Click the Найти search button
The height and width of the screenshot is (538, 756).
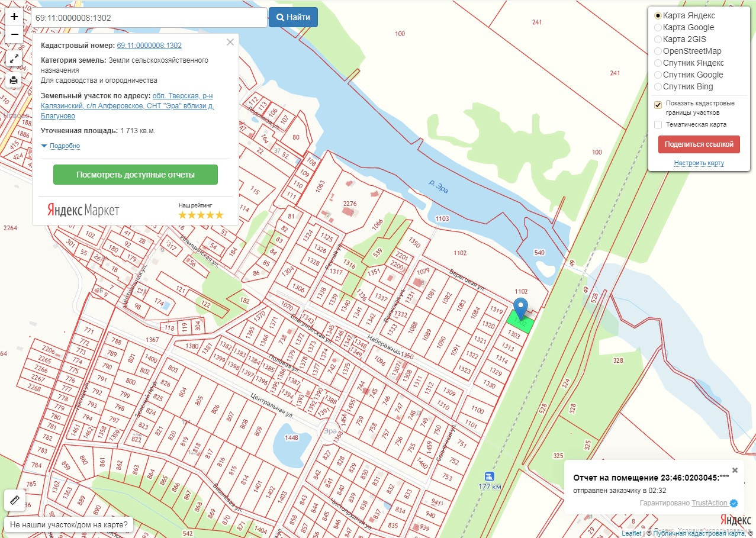(x=293, y=17)
